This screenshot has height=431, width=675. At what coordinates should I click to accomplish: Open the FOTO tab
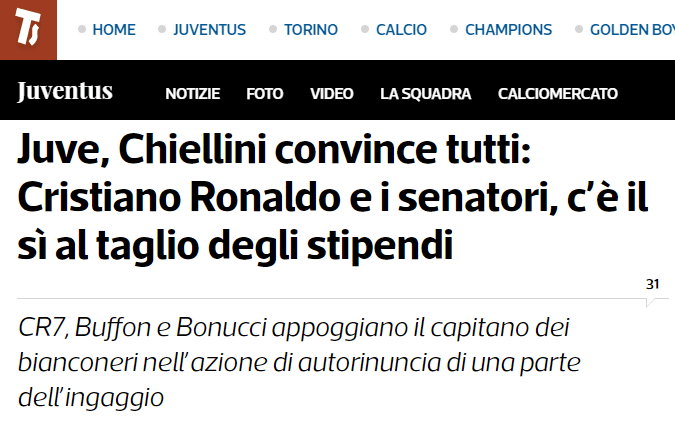265,94
